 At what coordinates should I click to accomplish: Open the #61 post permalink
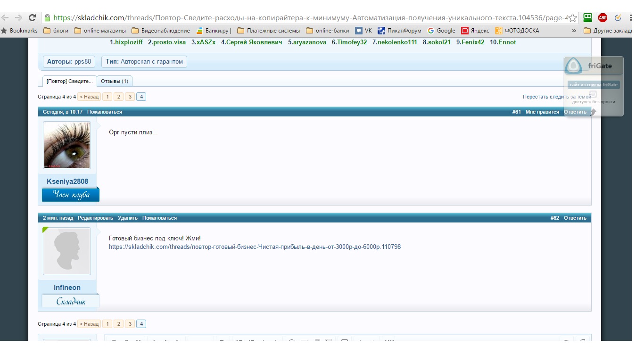click(x=517, y=112)
